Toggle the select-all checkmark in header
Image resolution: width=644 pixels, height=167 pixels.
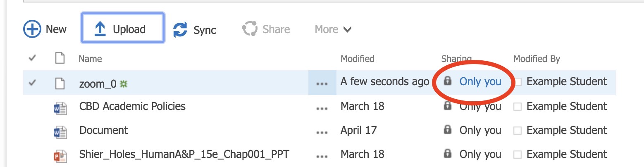tap(32, 59)
